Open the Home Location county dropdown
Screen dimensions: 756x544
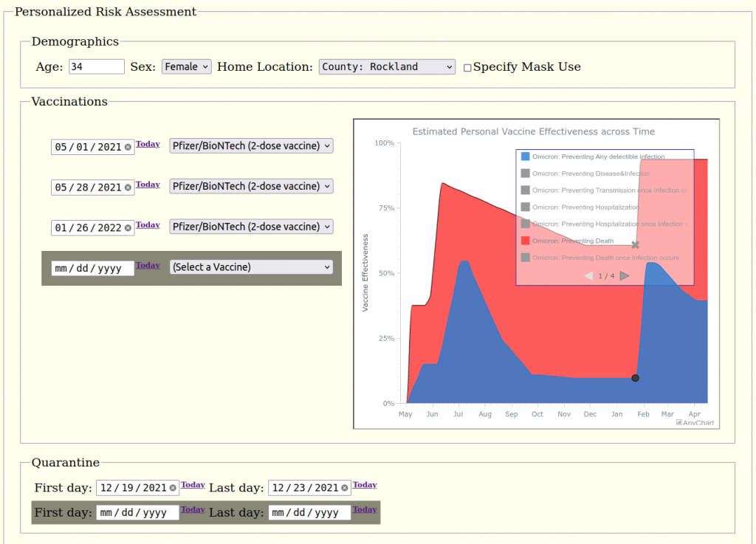387,66
